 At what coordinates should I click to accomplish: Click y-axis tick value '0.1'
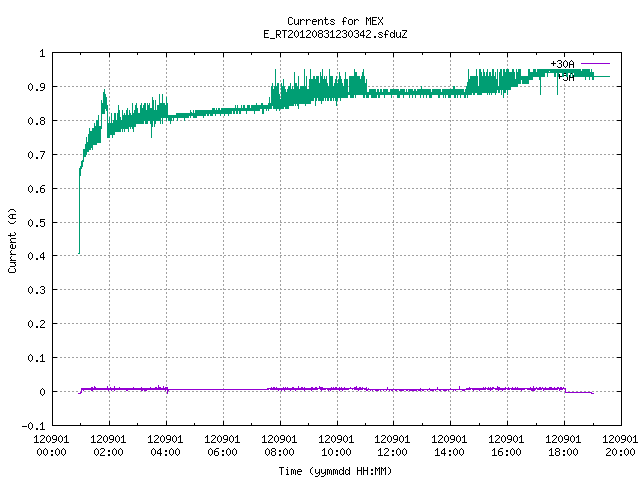pyautogui.click(x=36, y=358)
